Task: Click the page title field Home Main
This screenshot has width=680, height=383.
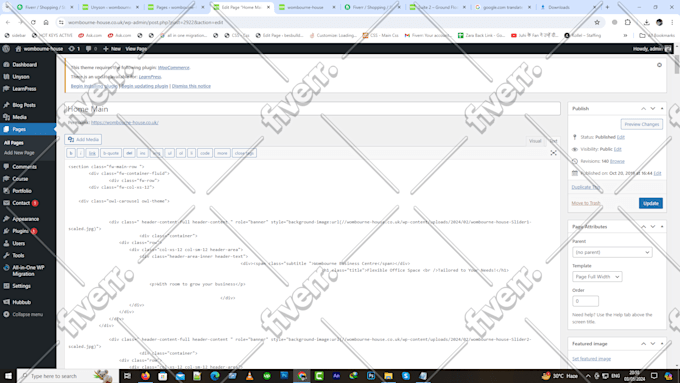Action: (x=313, y=109)
